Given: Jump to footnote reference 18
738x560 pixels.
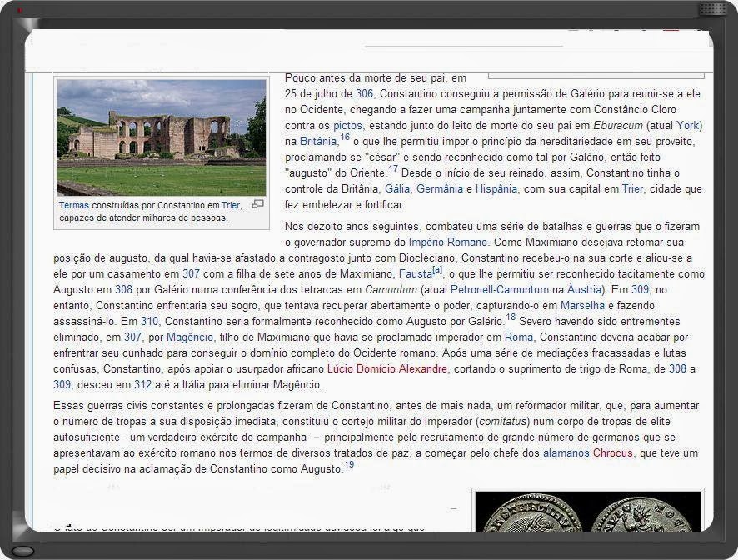Looking at the screenshot, I should click(x=511, y=317).
